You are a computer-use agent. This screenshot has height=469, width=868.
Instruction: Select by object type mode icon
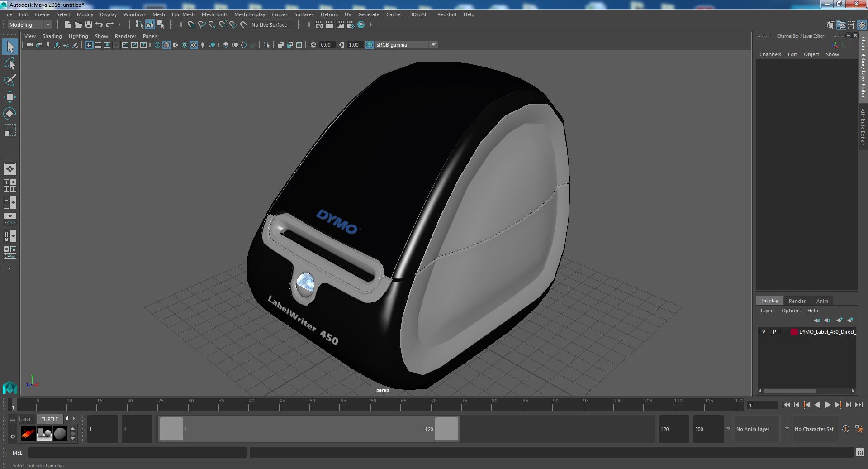[x=150, y=25]
